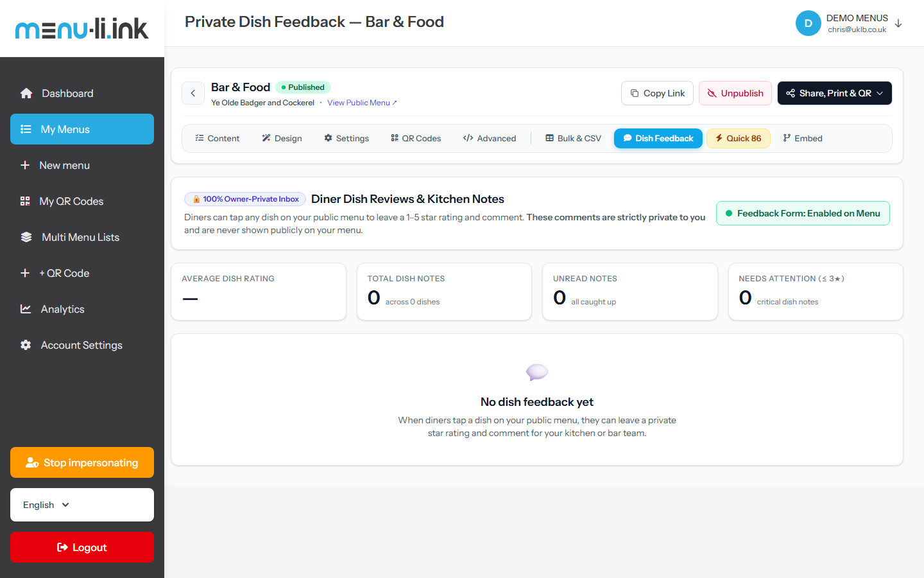
Task: Log out of the account
Action: pyautogui.click(x=82, y=547)
